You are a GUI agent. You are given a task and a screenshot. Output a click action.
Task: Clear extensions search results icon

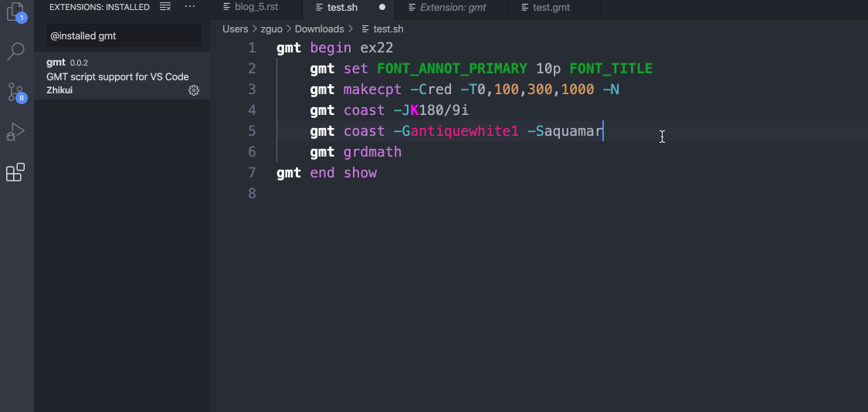(x=165, y=7)
